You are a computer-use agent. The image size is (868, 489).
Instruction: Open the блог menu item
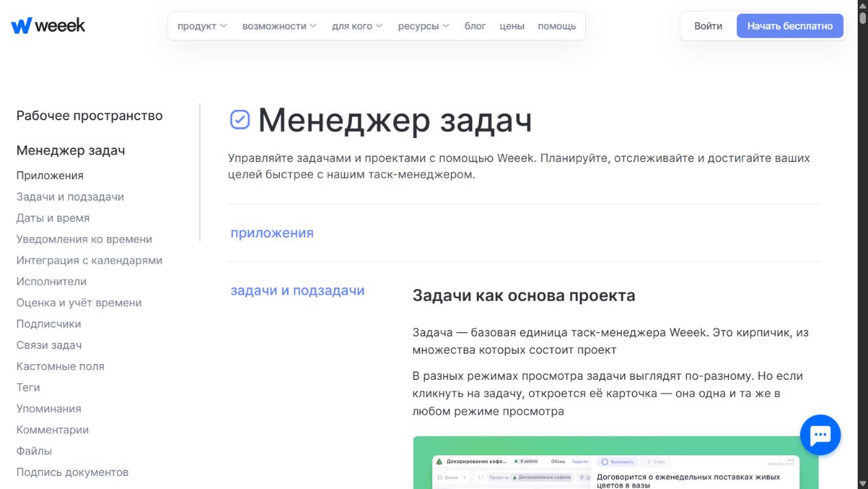[x=475, y=26]
